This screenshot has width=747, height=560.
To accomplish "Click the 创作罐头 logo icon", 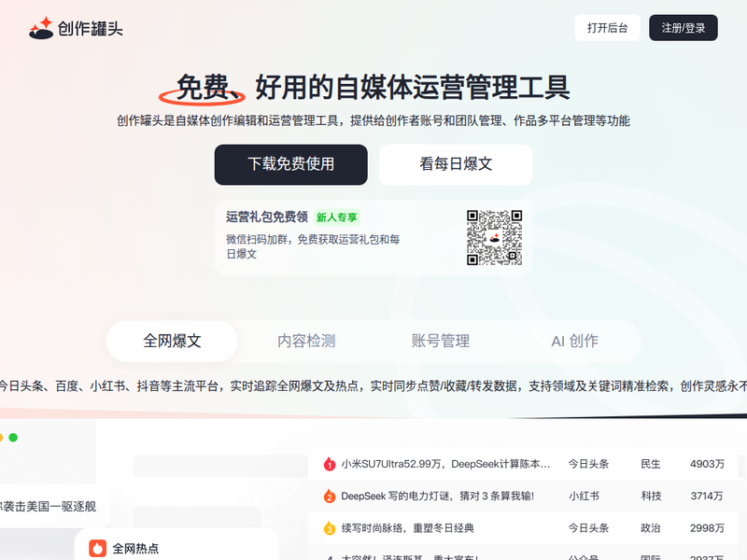I will click(x=41, y=28).
